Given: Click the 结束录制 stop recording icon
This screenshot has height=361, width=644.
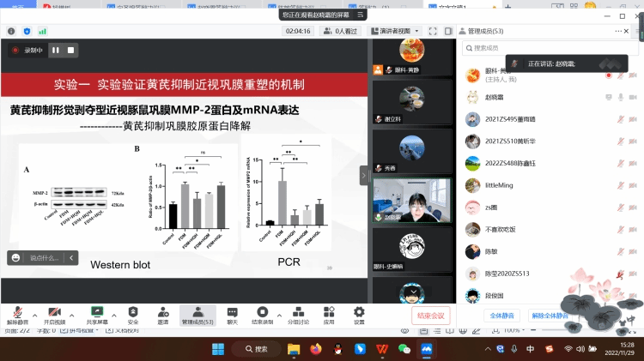Looking at the screenshot, I should tap(263, 312).
